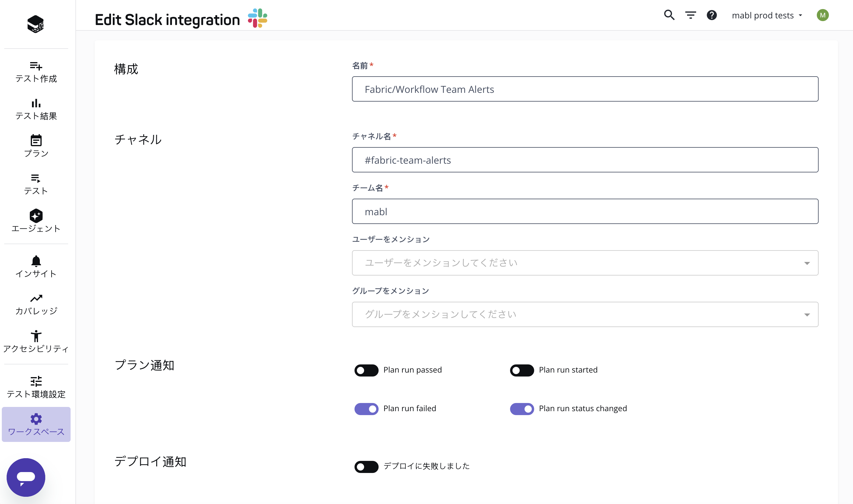Enable Plan run passed toggle
Screen dimensions: 853x504
coord(366,370)
